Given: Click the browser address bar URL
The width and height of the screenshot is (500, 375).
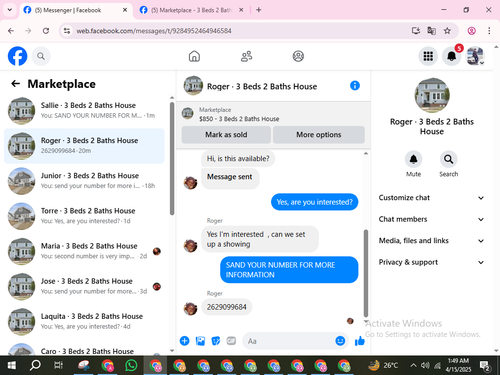Looking at the screenshot, I should click(x=154, y=31).
